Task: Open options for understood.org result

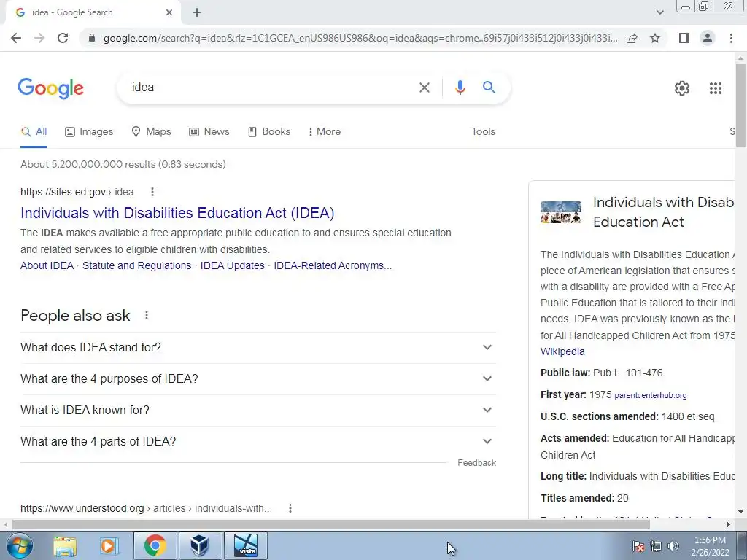Action: [290, 508]
